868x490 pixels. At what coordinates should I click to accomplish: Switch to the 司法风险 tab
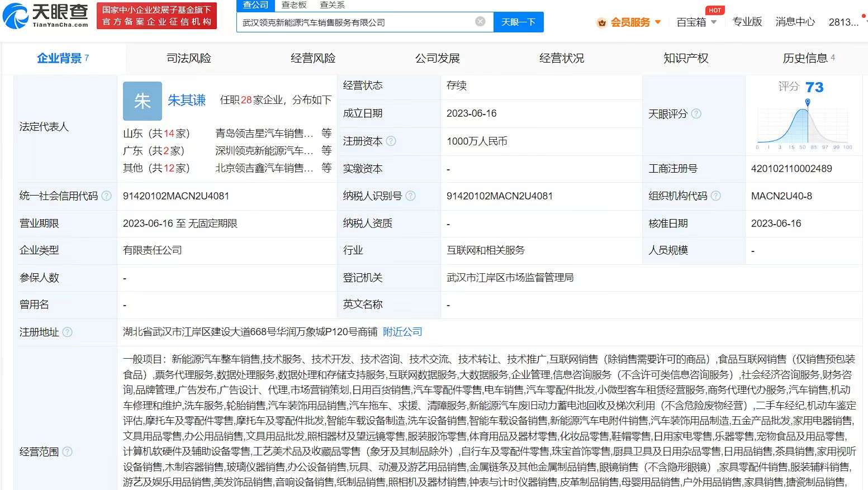(x=188, y=58)
